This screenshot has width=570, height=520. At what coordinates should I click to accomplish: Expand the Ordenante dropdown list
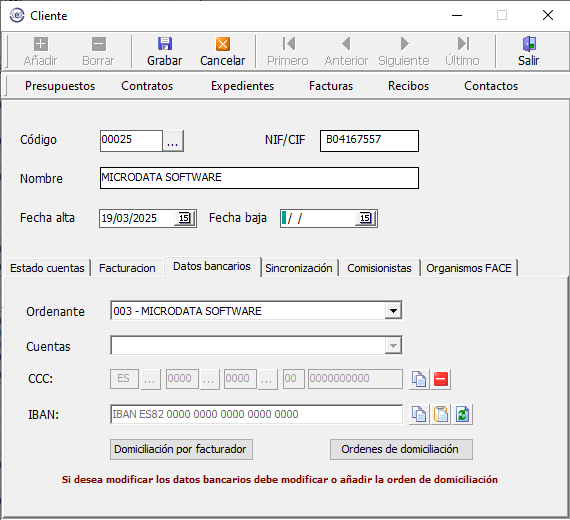[393, 311]
